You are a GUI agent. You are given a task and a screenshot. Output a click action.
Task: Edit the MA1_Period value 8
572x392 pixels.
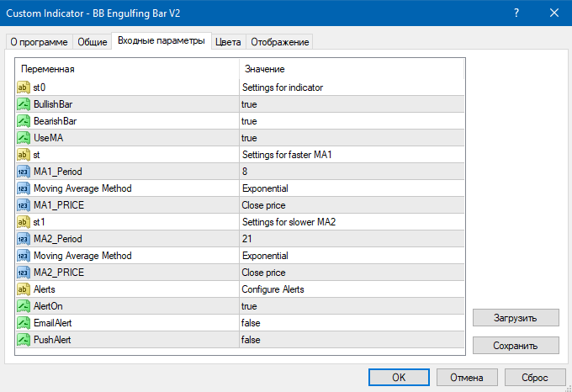pyautogui.click(x=245, y=172)
